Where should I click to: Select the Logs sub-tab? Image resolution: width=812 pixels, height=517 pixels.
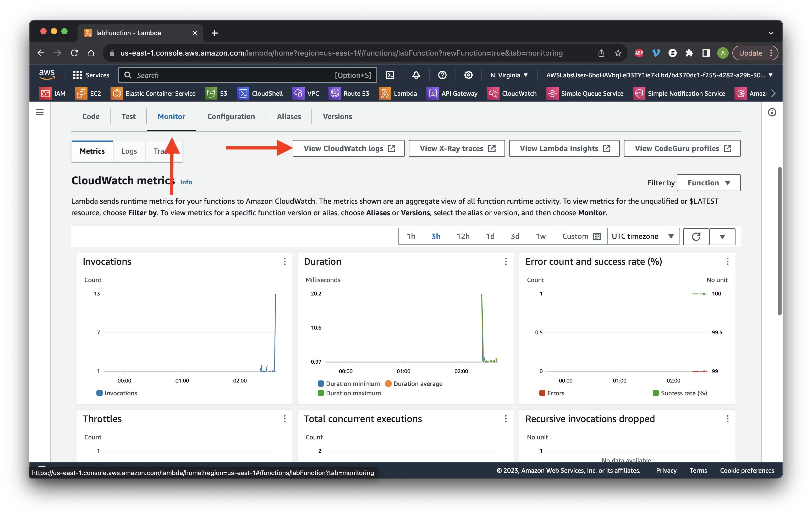(x=129, y=151)
